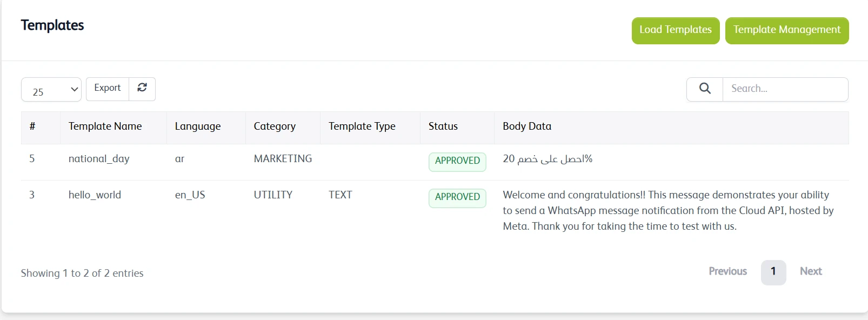
Task: Open the 25 entries-per-page dropdown
Action: tap(51, 90)
